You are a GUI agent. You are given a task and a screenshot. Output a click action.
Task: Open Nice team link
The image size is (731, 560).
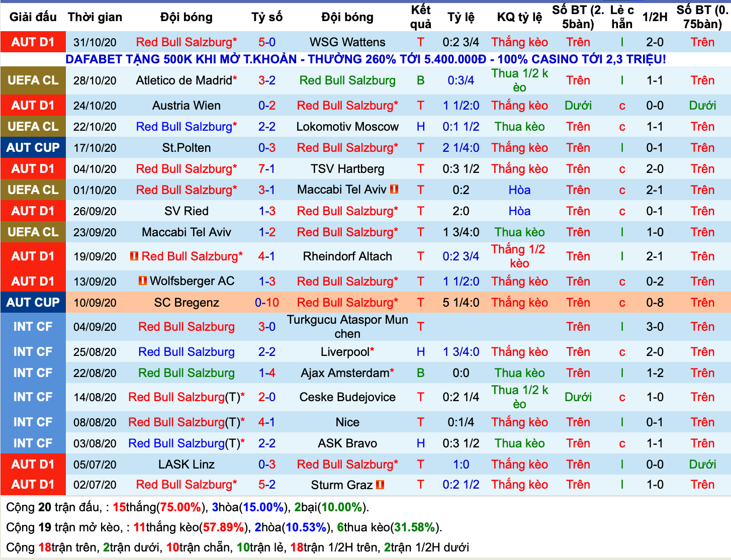(347, 422)
